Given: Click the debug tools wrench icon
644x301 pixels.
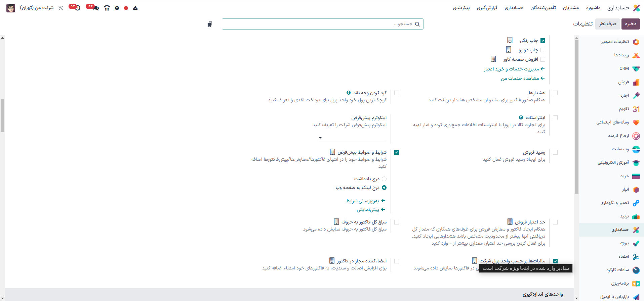Looking at the screenshot, I should point(61,8).
